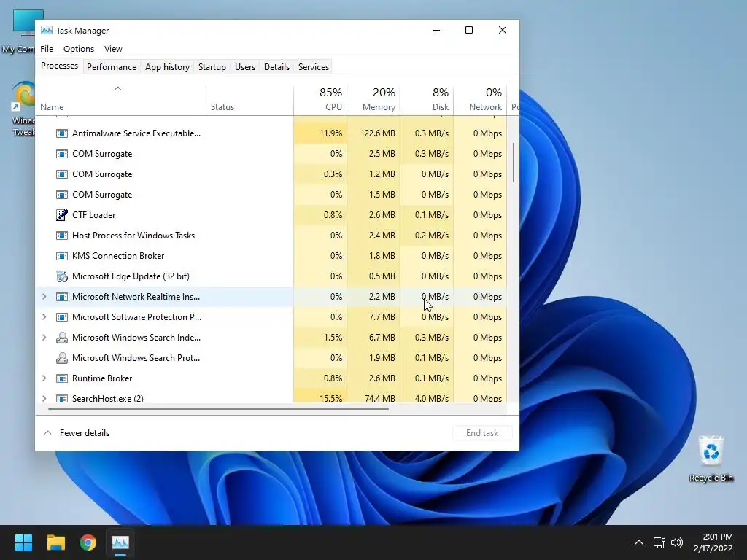This screenshot has width=747, height=560.
Task: Click the 74.4 MB memory value
Action: 379,398
